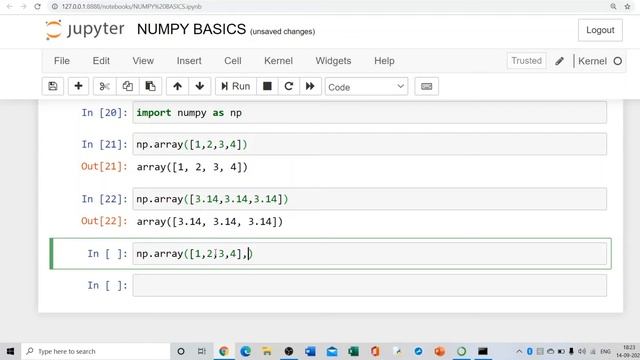This screenshot has width=640, height=360.
Task: Click the In [20] prompt label
Action: point(104,113)
